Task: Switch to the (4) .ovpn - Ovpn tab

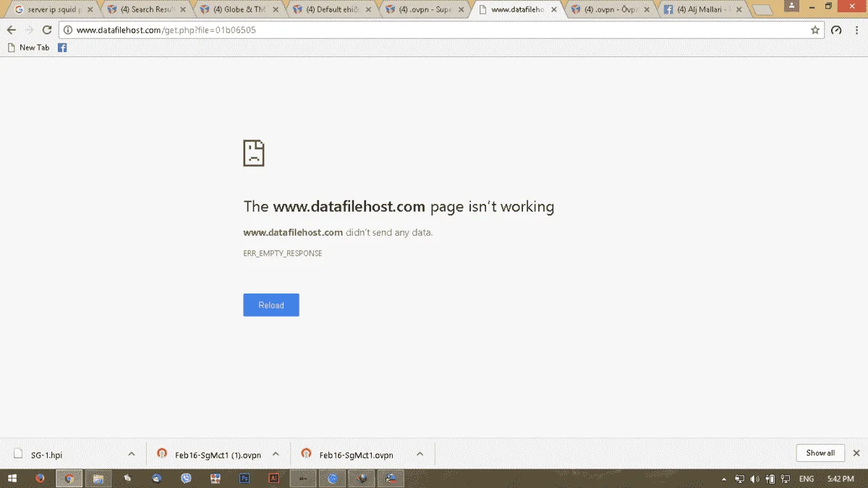Action: coord(610,9)
